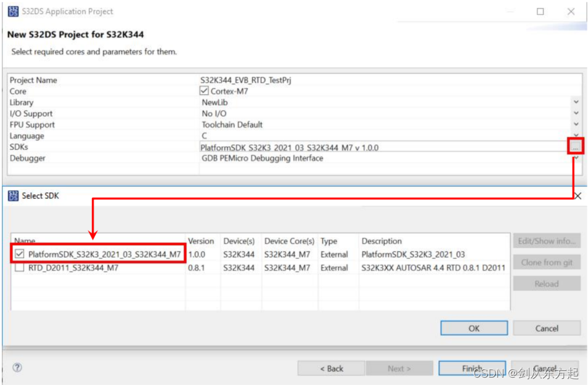Image resolution: width=588 pixels, height=385 pixels.
Task: Click Cancel in Select SDK dialog
Action: [547, 328]
